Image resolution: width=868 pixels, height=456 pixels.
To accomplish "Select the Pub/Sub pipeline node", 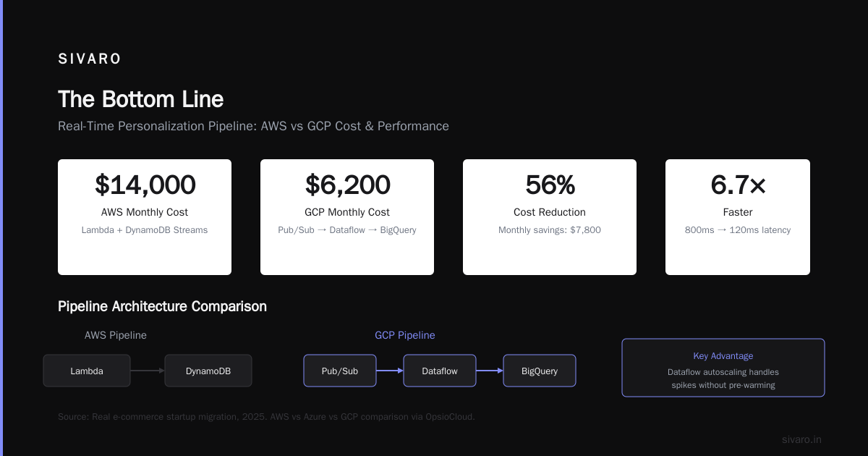I will tap(340, 371).
